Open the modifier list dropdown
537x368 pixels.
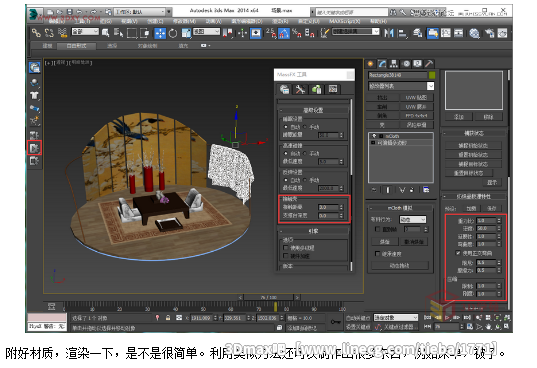click(x=401, y=86)
